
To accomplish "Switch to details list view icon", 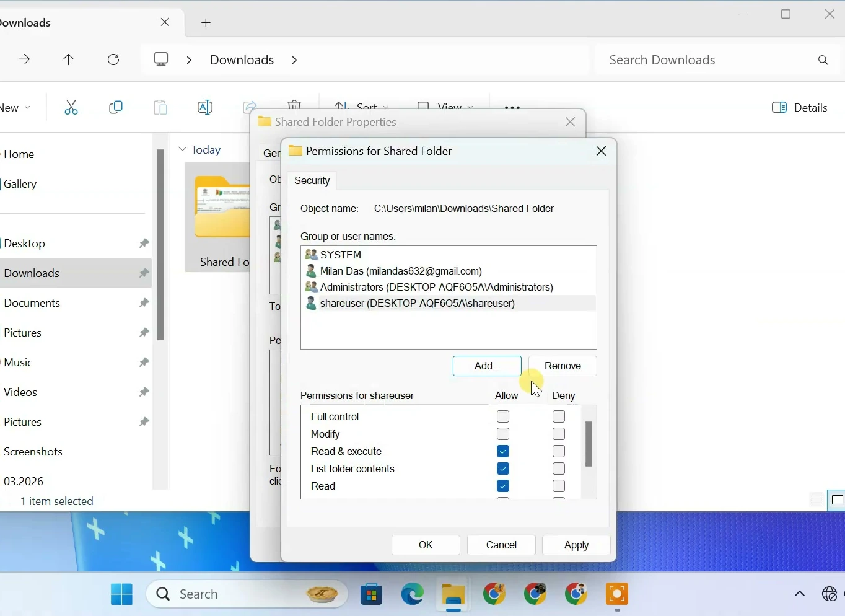I will point(817,500).
